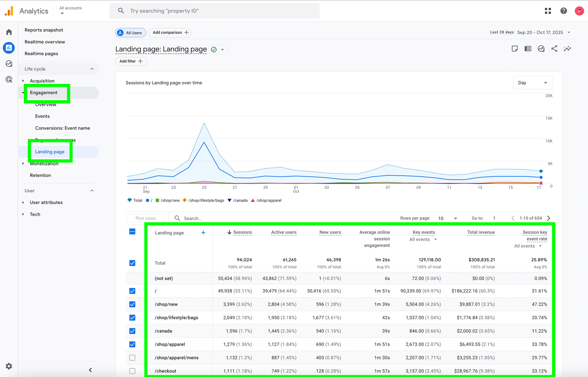588x377 pixels.
Task: Check the /shop/apparel/mens row checkbox
Action: (x=132, y=358)
